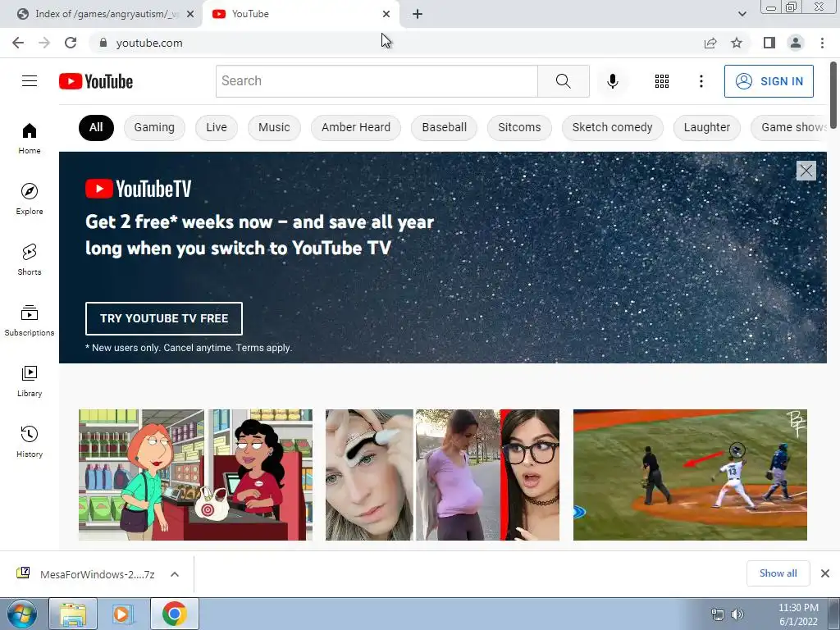840x630 pixels.
Task: Go to Home in the sidebar
Action: (x=30, y=138)
